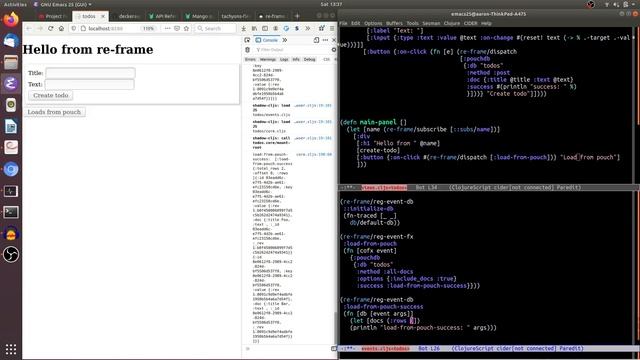
Task: Click Firefox back arrow button
Action: coord(29,29)
